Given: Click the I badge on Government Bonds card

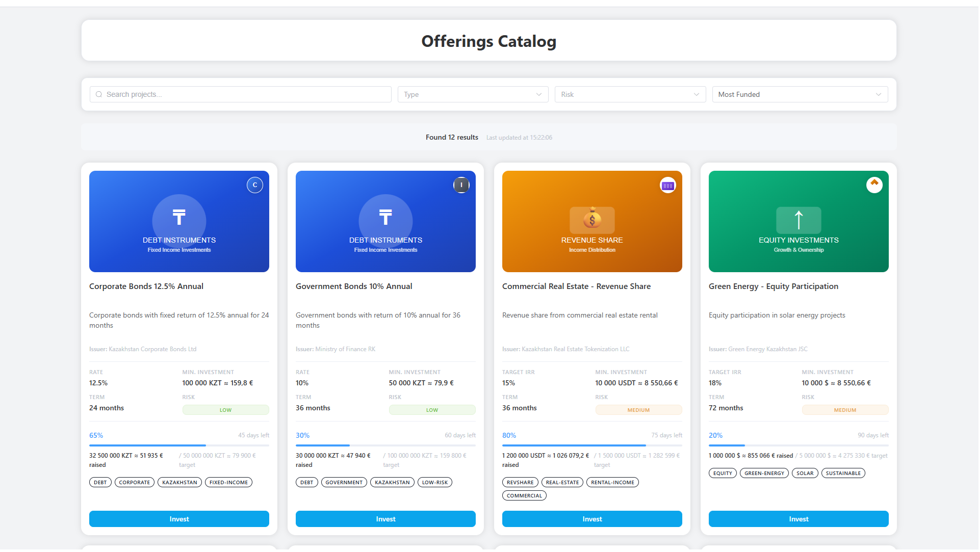Looking at the screenshot, I should [461, 185].
